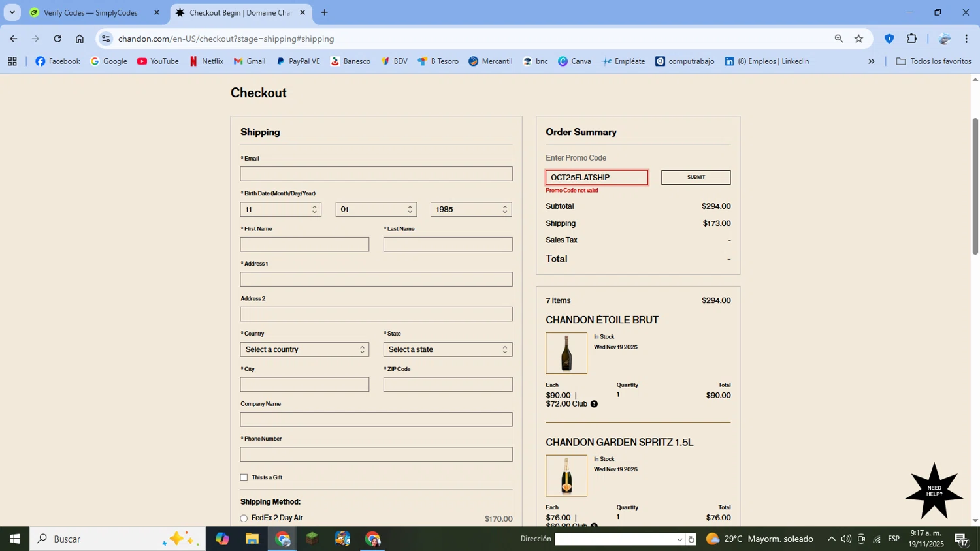Open the birth year dropdown showing 1985
980x551 pixels.
click(471, 210)
